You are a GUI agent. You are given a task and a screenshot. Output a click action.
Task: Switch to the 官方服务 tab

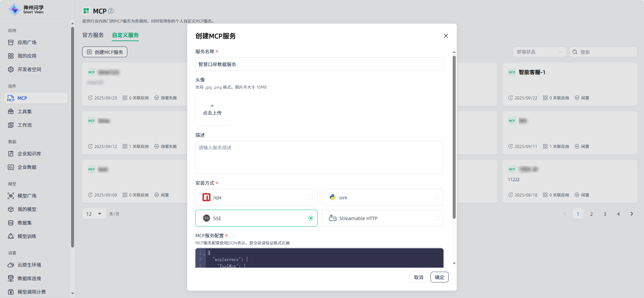pos(93,35)
